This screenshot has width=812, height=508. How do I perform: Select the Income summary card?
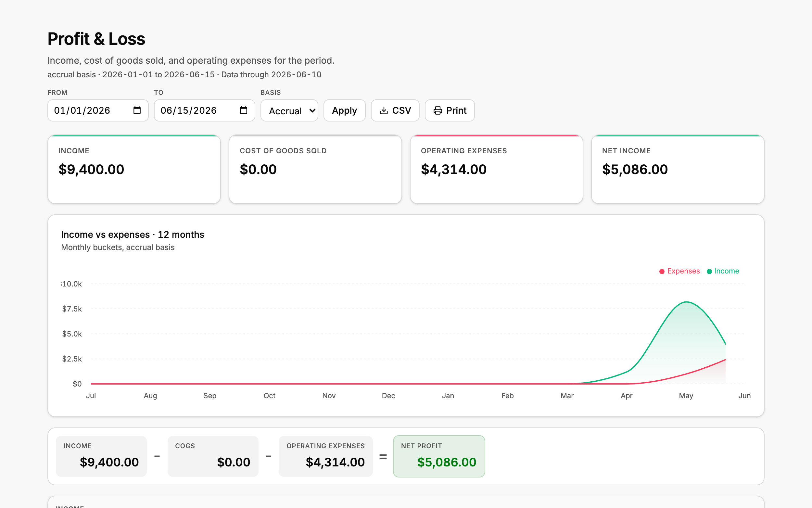134,169
